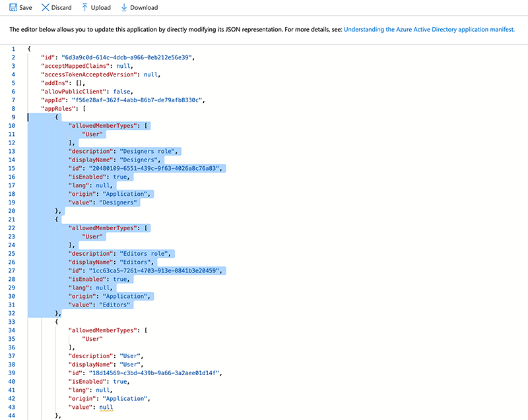Click the Download button label
The width and height of the screenshot is (528, 420).
click(x=144, y=8)
